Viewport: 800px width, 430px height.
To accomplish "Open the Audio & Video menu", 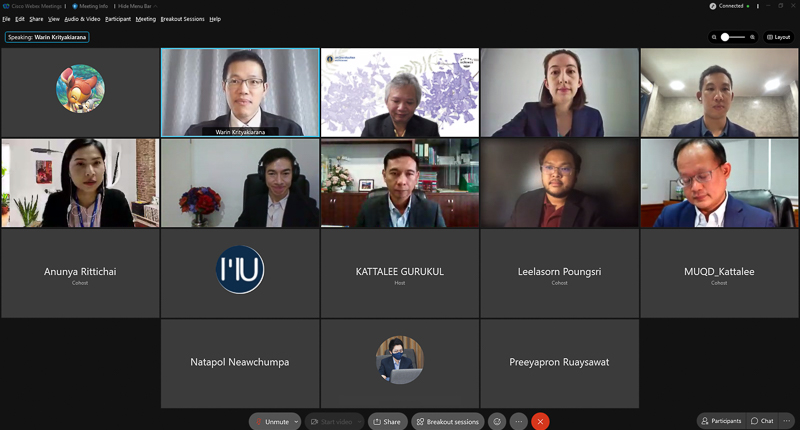I will click(x=82, y=19).
